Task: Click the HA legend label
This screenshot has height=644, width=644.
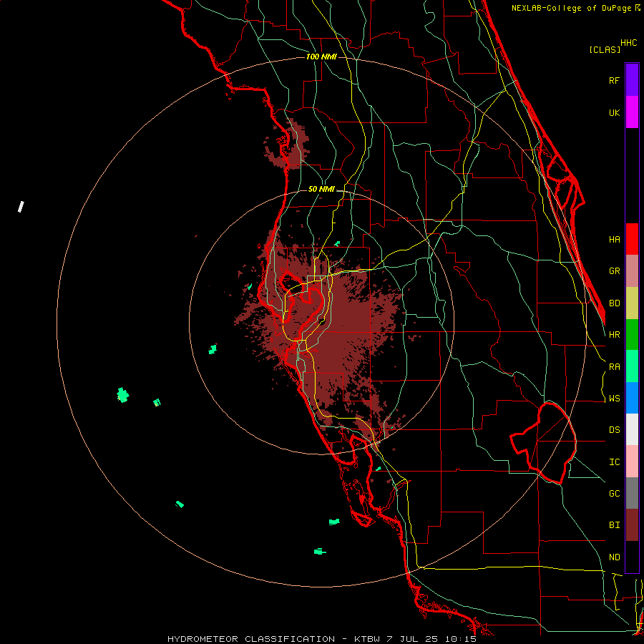Action: point(615,239)
